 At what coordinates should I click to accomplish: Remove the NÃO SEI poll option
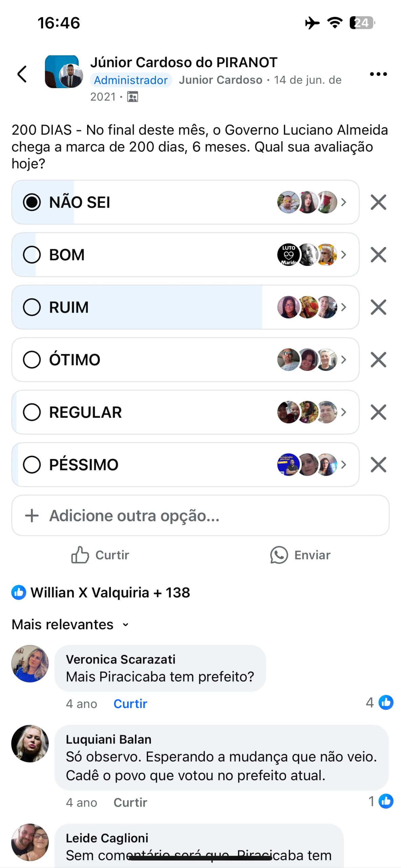(378, 202)
